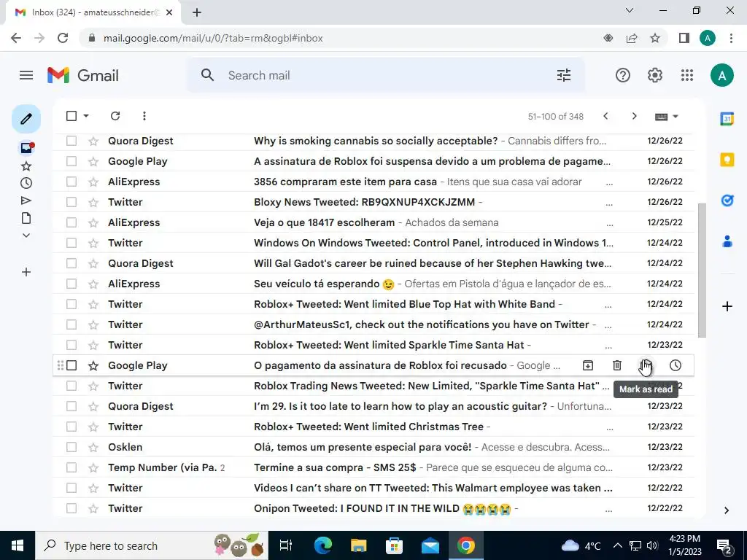This screenshot has width=747, height=560.
Task: Star the Windows On Windows email
Action: tap(93, 243)
